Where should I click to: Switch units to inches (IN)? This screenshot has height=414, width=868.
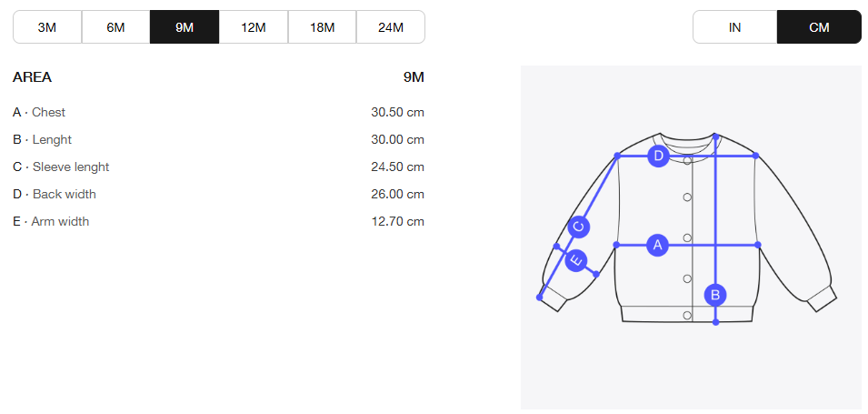(x=734, y=27)
